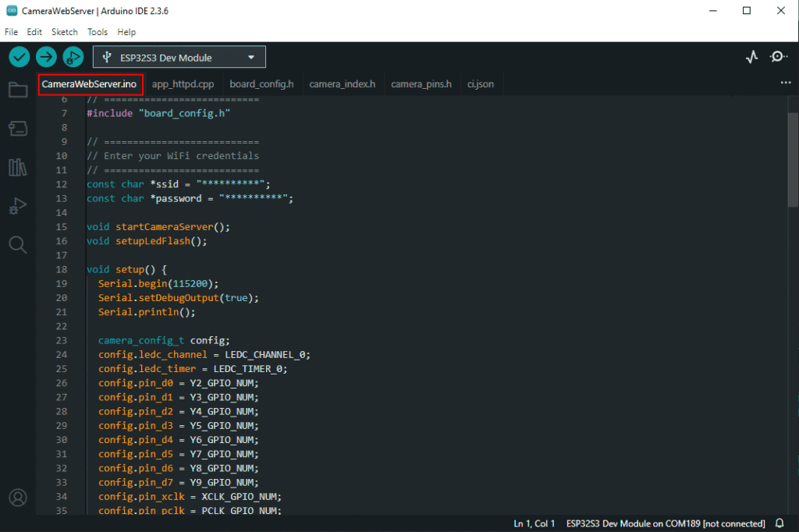Click Serial.setDebugOutput(true) line
799x532 pixels.
(x=179, y=298)
